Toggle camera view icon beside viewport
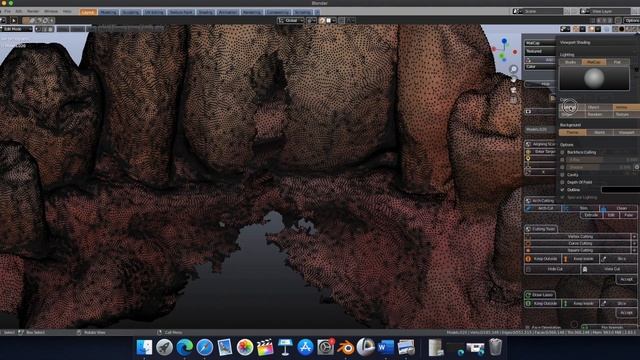This screenshot has height=360, width=640. click(x=513, y=90)
